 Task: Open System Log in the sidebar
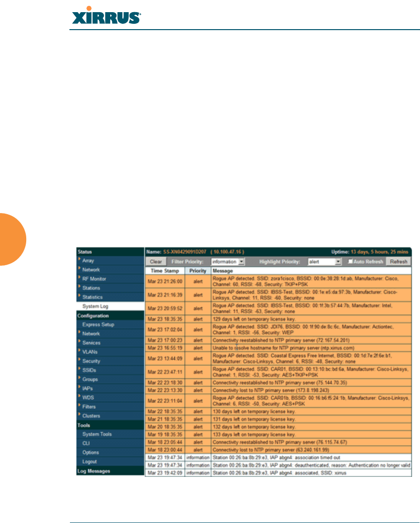pyautogui.click(x=95, y=306)
